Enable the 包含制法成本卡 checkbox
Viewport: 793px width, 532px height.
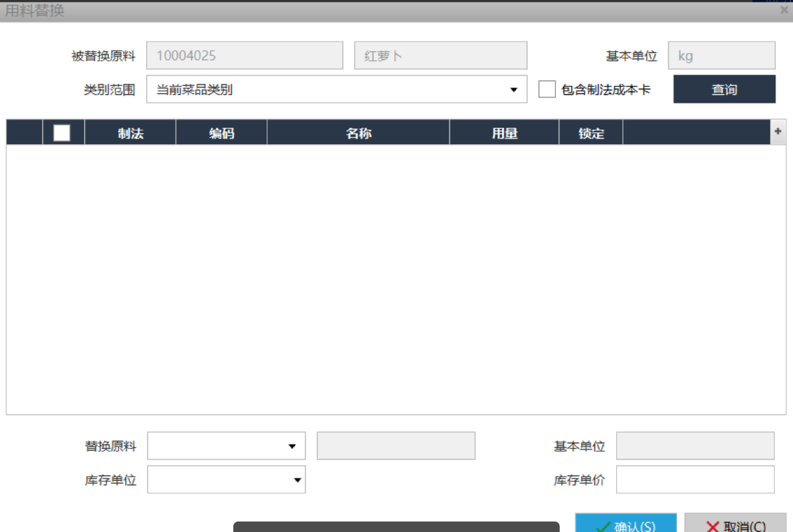tap(547, 90)
